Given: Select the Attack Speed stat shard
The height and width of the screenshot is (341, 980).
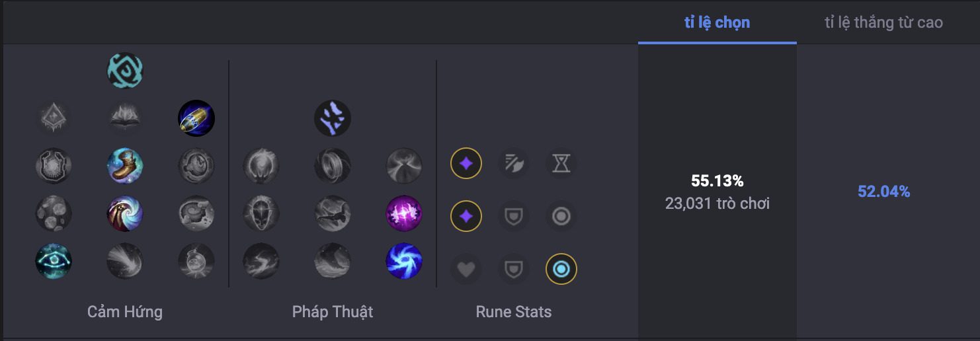Looking at the screenshot, I should click(x=514, y=163).
